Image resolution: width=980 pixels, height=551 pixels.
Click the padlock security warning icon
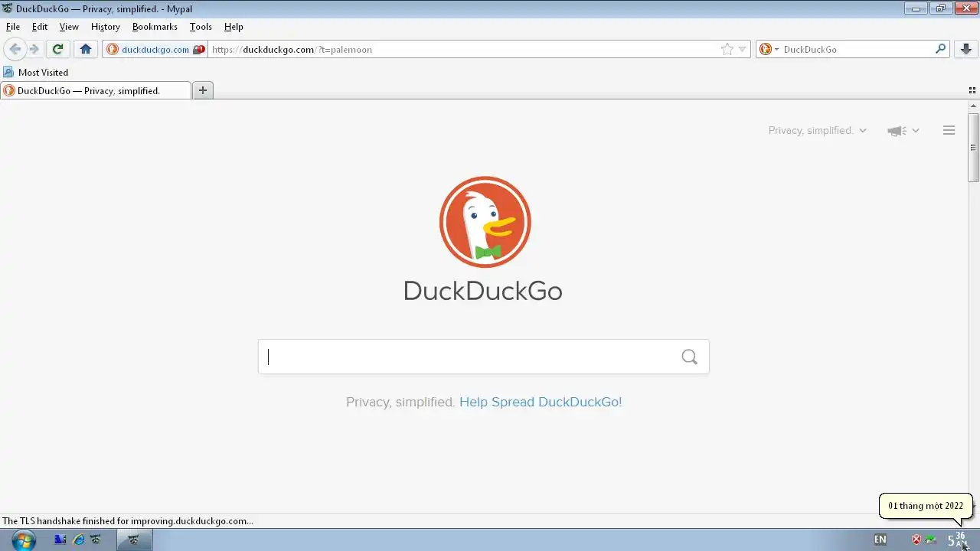pyautogui.click(x=199, y=49)
